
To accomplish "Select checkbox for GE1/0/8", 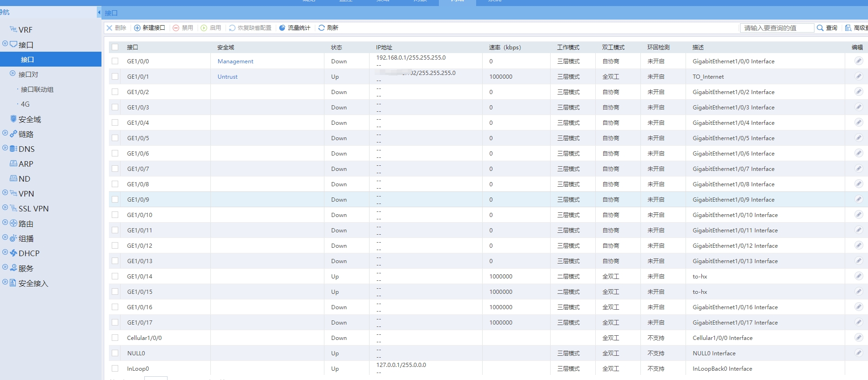I will 115,184.
